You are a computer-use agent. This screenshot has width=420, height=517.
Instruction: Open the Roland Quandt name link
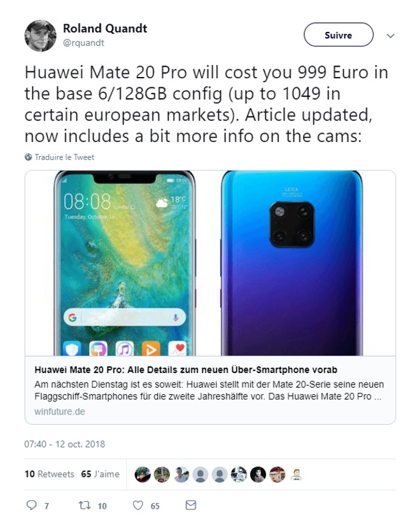105,29
